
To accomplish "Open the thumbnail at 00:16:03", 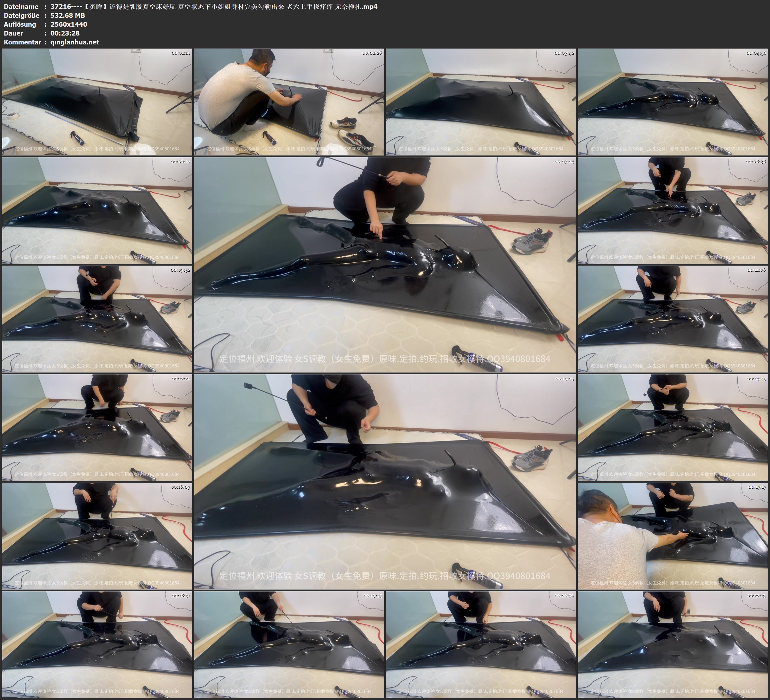I will click(97, 536).
